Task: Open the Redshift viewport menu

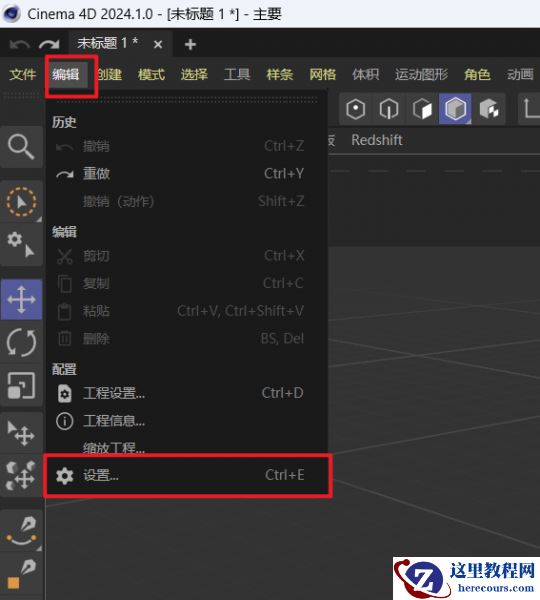Action: coord(377,140)
